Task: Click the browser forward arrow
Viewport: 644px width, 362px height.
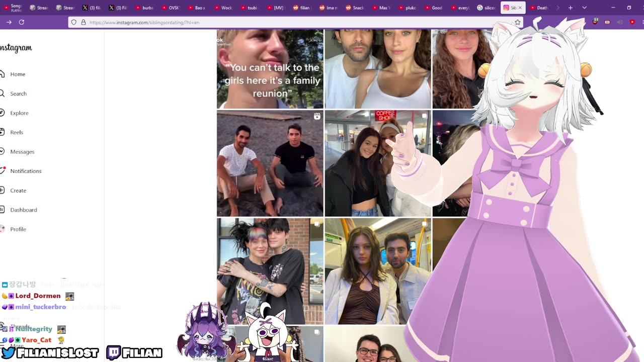Action: pos(9,22)
